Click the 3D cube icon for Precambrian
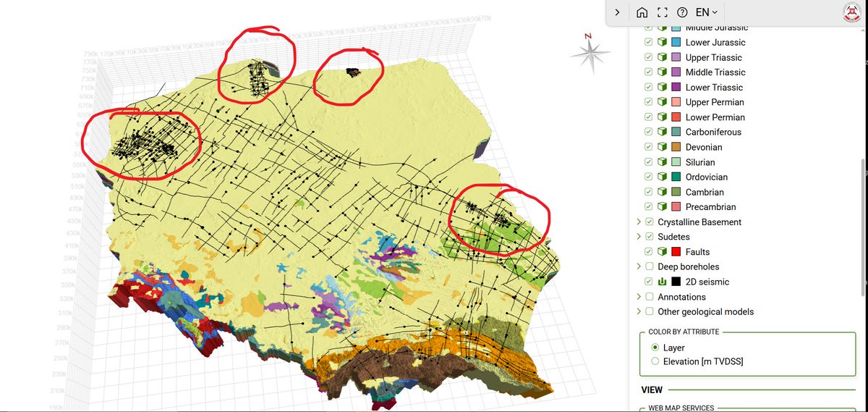 pyautogui.click(x=663, y=207)
